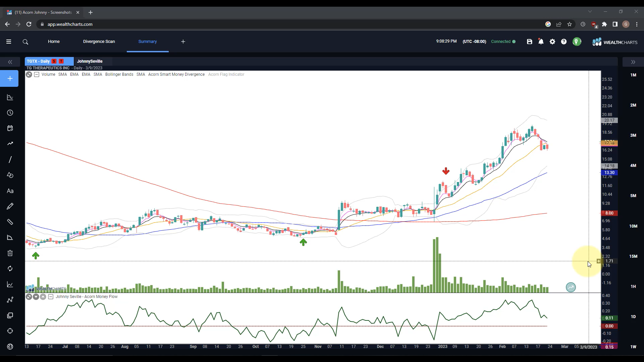This screenshot has height=362, width=644.
Task: Collapse the left toolbar with double chevron
Action: point(10,62)
